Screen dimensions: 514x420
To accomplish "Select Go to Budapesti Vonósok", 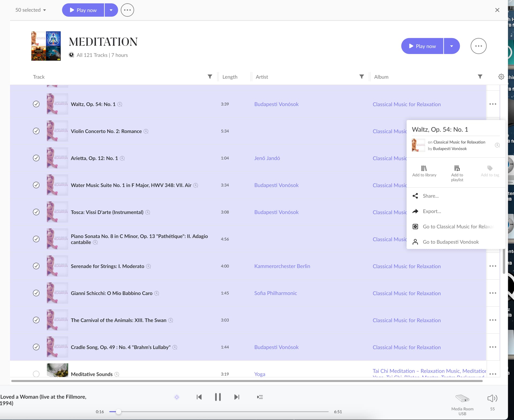I will (x=451, y=242).
